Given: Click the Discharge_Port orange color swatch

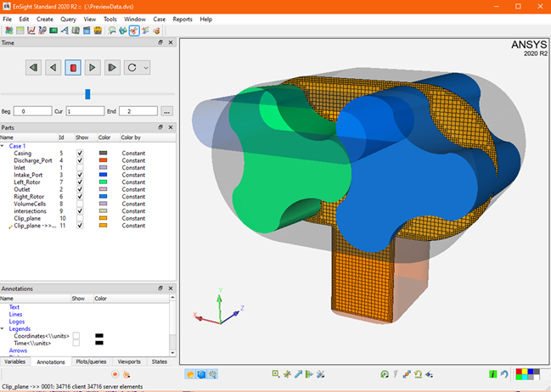Looking at the screenshot, I should click(103, 160).
